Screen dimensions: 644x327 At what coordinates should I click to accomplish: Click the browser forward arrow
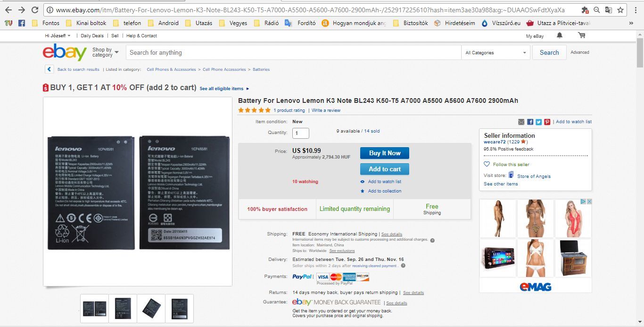coord(22,10)
